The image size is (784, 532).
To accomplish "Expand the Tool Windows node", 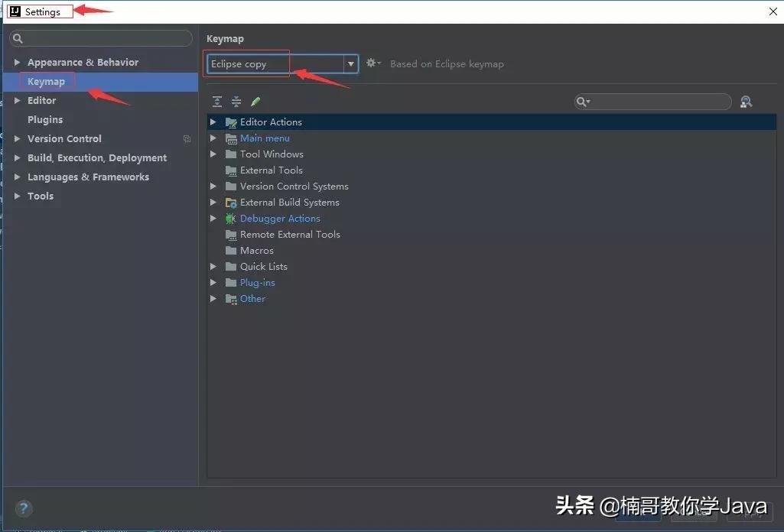I will tap(213, 154).
